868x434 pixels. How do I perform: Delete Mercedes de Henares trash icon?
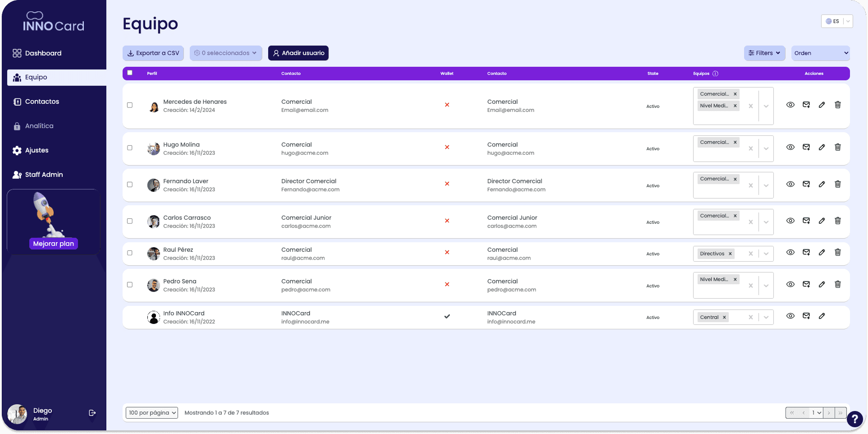pos(838,105)
